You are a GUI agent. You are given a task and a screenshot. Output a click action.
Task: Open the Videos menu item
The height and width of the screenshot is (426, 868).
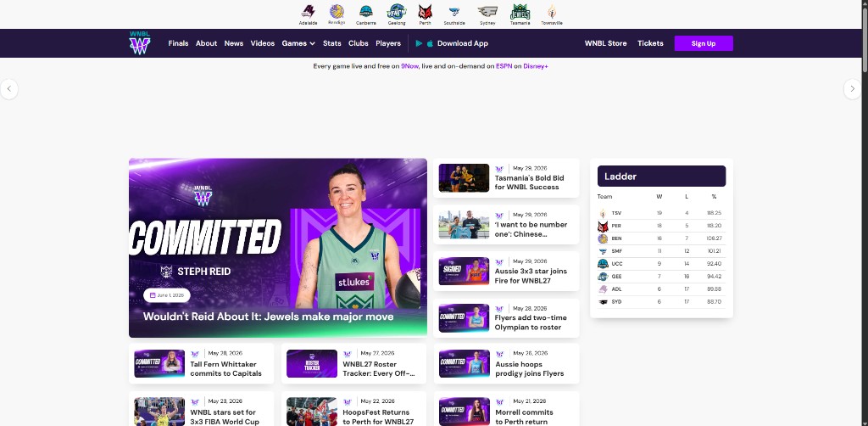tap(263, 43)
